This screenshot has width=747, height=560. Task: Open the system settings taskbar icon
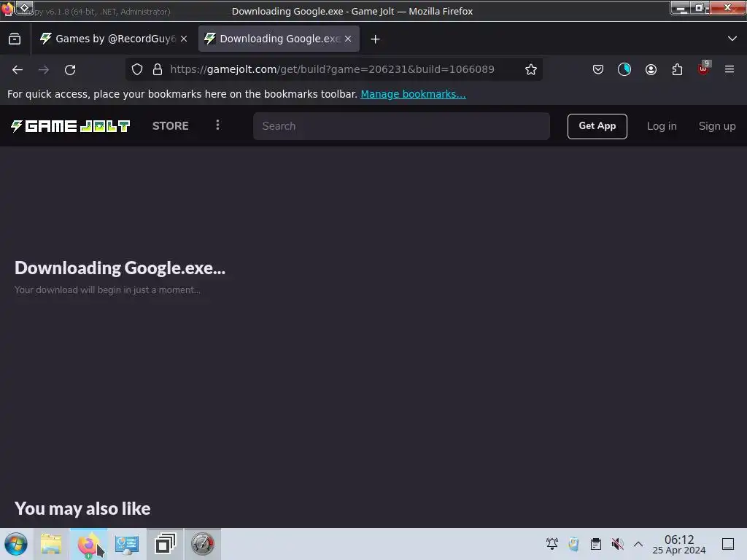tap(127, 544)
